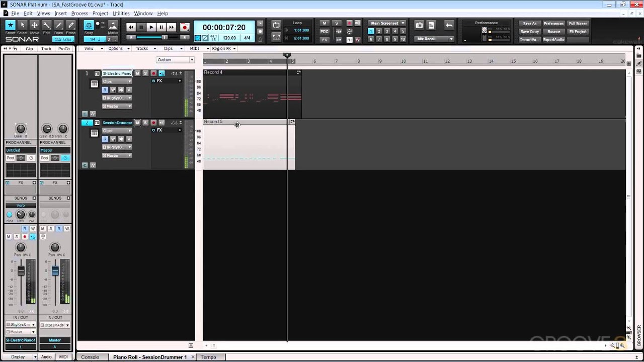The width and height of the screenshot is (644, 362).
Task: Open the Custom track control dropdown
Action: [x=175, y=59]
